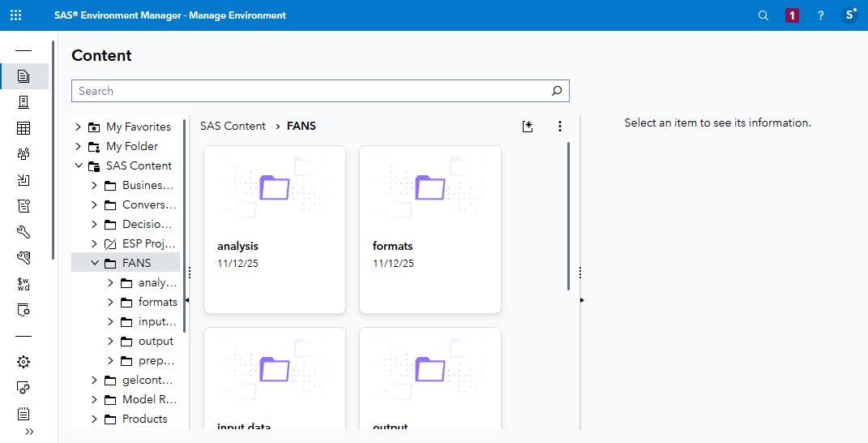Expand the output subfolder tree node

pyautogui.click(x=110, y=341)
